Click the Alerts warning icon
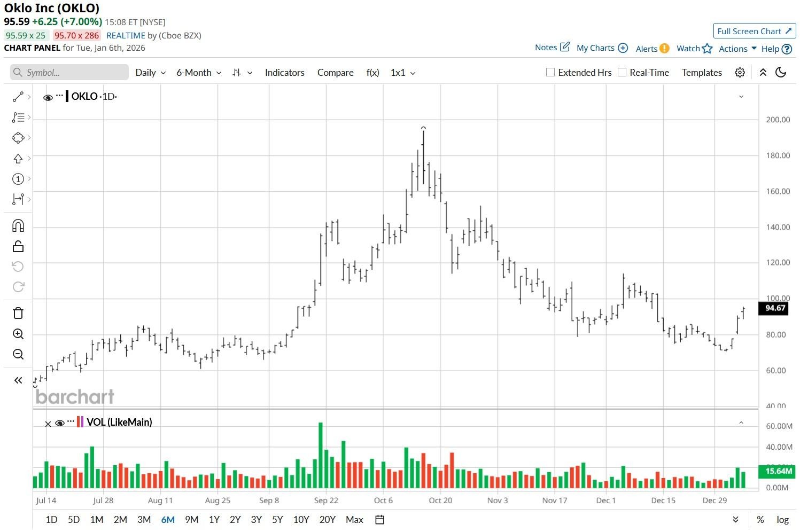The image size is (800, 532). pyautogui.click(x=664, y=48)
